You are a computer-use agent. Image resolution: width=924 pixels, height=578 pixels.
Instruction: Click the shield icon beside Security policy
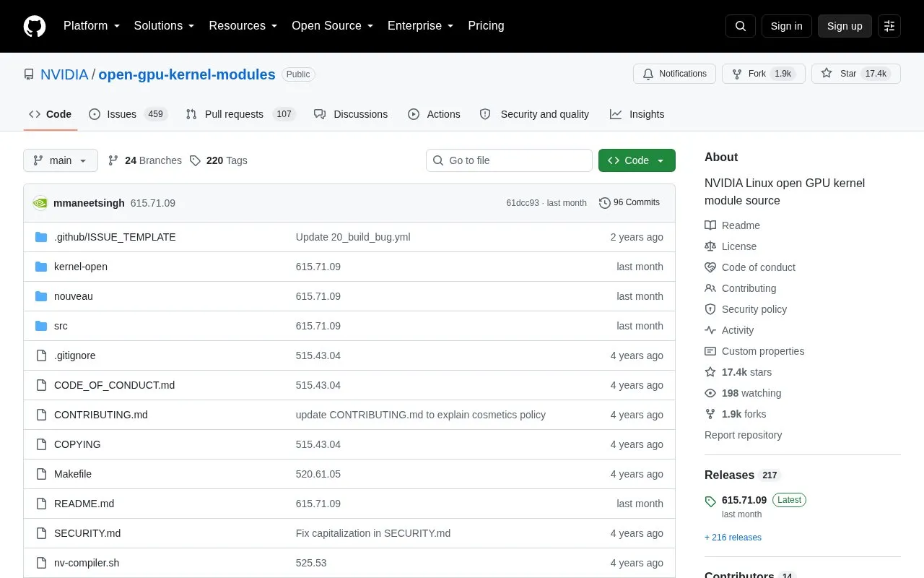(x=710, y=309)
